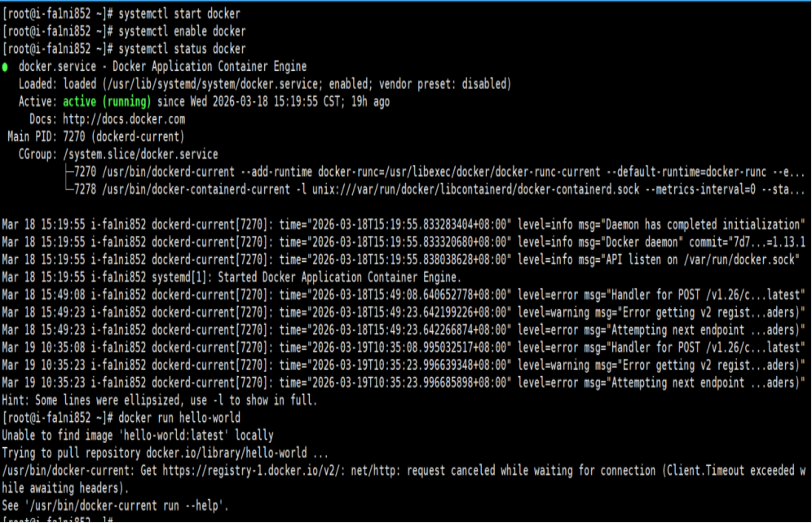
Task: Click the 'docker-current run --help' hint line
Action: click(115, 506)
